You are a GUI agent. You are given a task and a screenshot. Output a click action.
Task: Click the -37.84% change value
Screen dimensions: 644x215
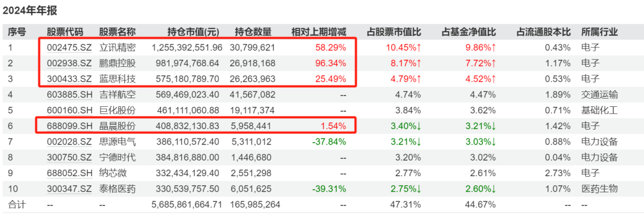(329, 142)
